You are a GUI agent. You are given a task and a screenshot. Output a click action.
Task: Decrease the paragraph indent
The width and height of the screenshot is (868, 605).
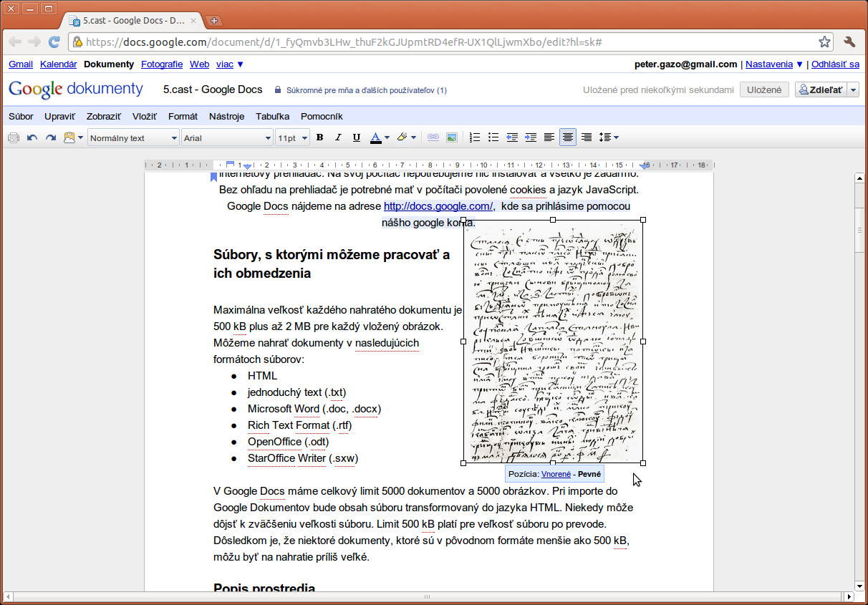pos(511,137)
